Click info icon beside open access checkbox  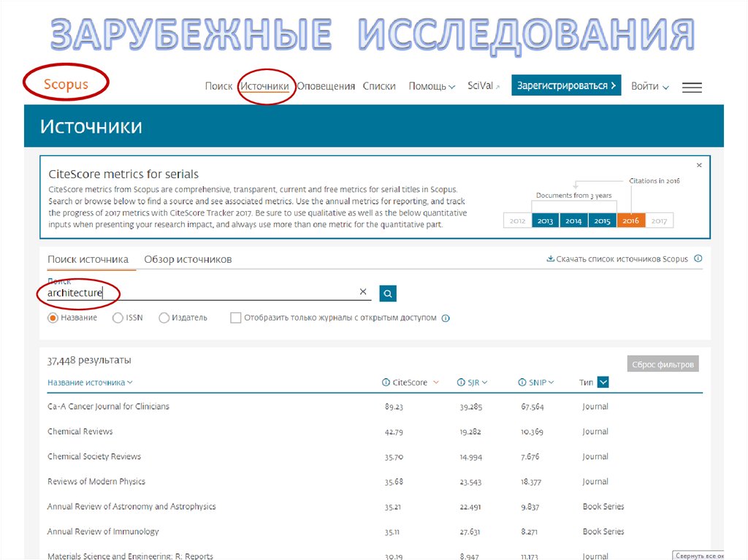tap(446, 318)
